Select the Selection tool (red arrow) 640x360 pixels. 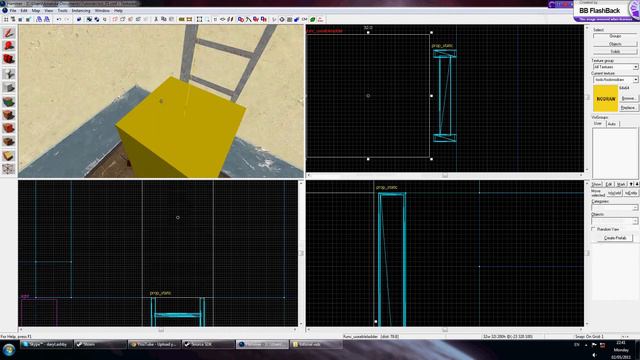pos(9,33)
